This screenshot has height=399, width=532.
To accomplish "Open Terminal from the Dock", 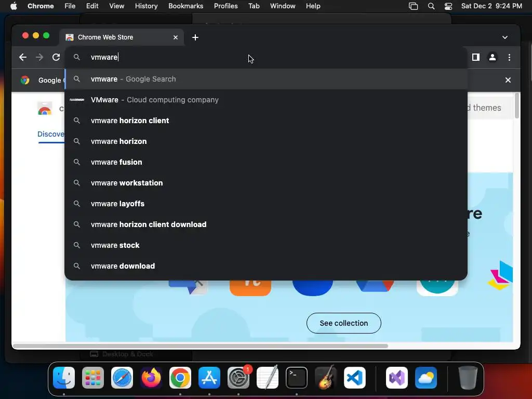I will tap(297, 378).
